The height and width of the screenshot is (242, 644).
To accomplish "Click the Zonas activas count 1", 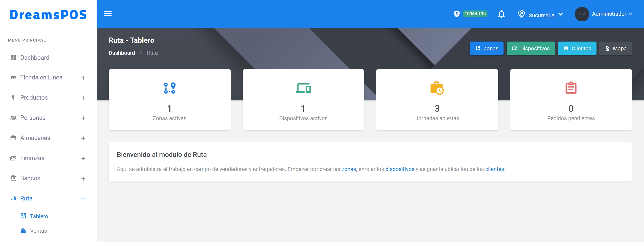I will coord(169,108).
